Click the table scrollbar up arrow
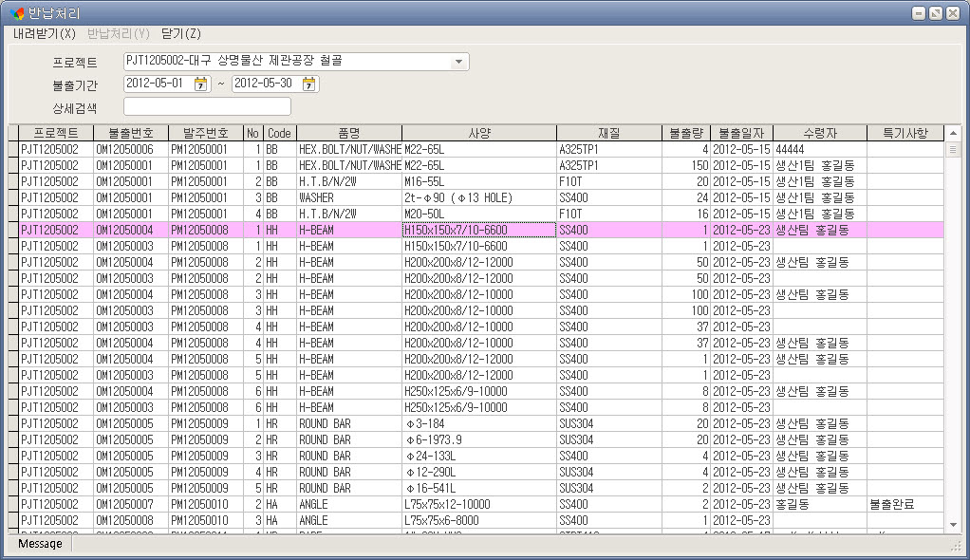 953,133
